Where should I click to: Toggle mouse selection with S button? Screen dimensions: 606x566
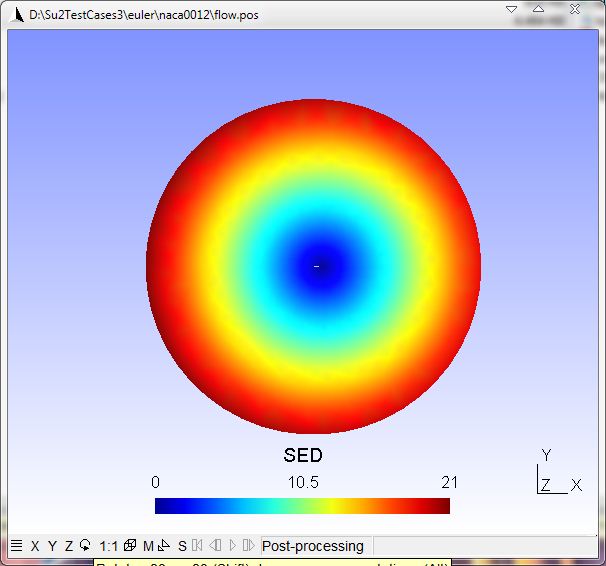(x=182, y=546)
